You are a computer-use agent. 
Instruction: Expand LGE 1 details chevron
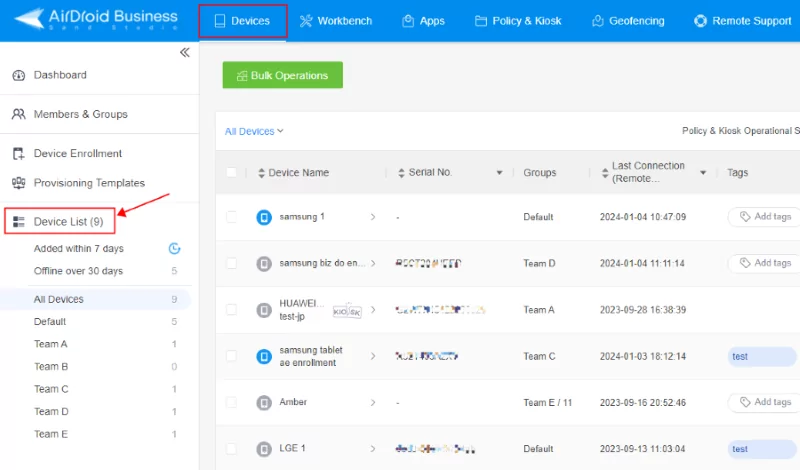click(373, 449)
